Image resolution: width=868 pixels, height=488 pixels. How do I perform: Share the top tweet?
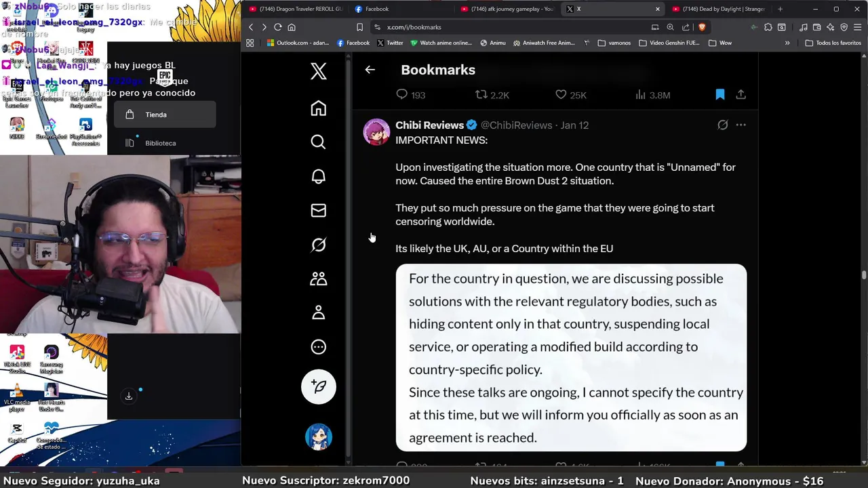tap(741, 95)
